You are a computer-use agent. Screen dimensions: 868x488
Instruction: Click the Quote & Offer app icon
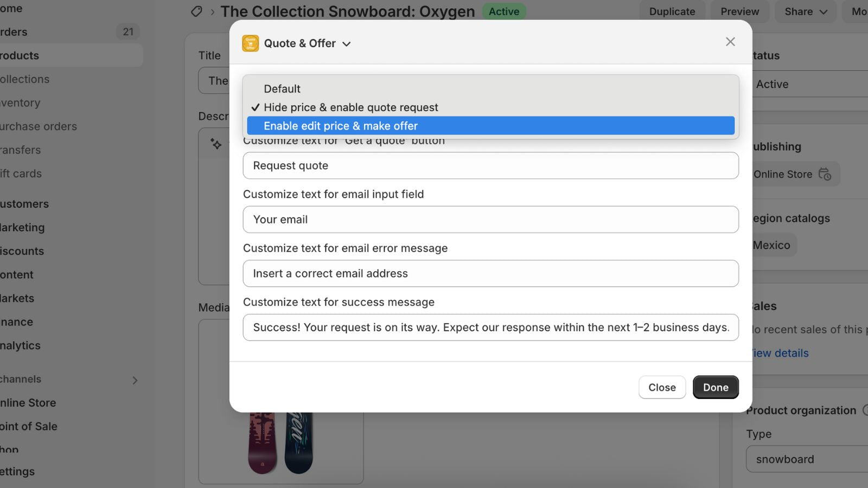pos(250,43)
